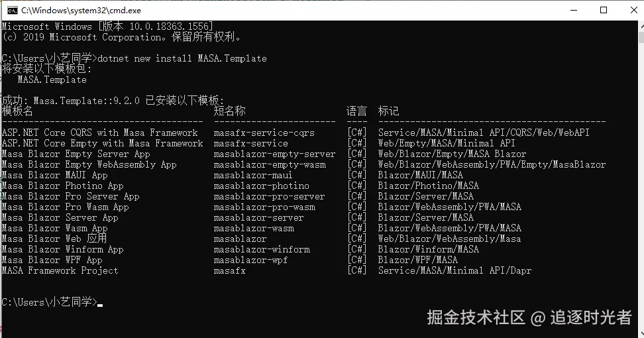Open the cmd.exe title bar system icon
This screenshot has width=644, height=338.
(x=13, y=10)
